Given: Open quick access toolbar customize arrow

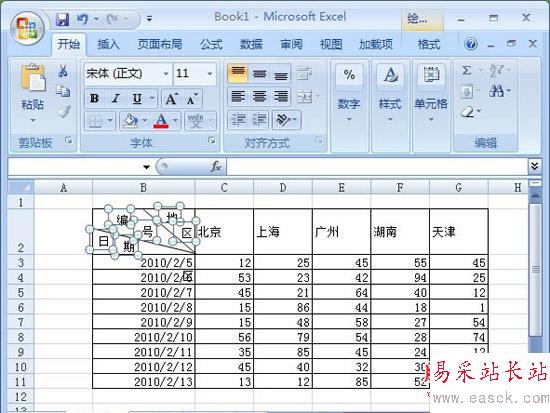Looking at the screenshot, I should 149,19.
